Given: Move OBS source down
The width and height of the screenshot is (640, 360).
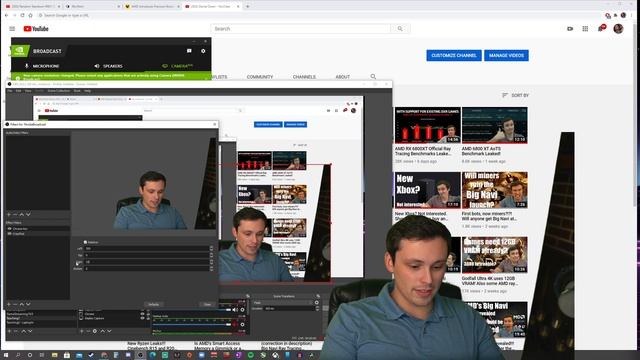Looking at the screenshot, I should 109,331.
